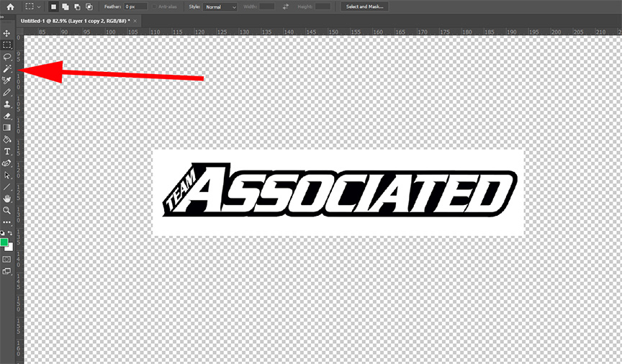Image resolution: width=622 pixels, height=364 pixels.
Task: Select the Magic Wand tool
Action: pos(6,68)
